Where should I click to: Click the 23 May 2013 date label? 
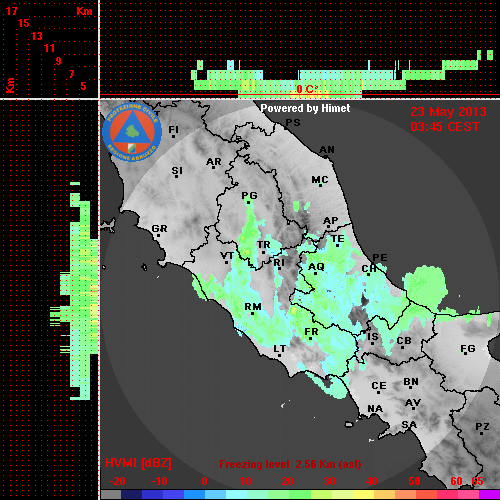tap(448, 112)
